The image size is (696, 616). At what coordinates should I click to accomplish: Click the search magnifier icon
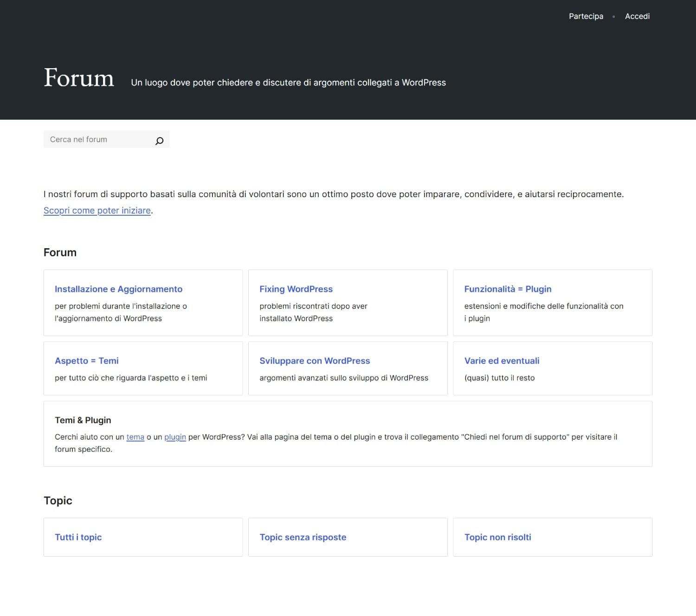159,141
